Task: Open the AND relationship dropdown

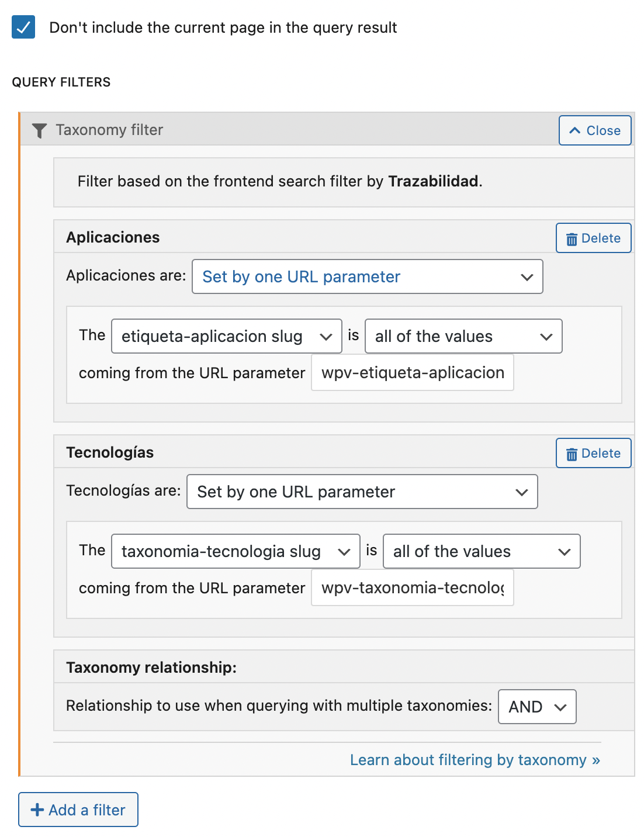Action: 537,707
